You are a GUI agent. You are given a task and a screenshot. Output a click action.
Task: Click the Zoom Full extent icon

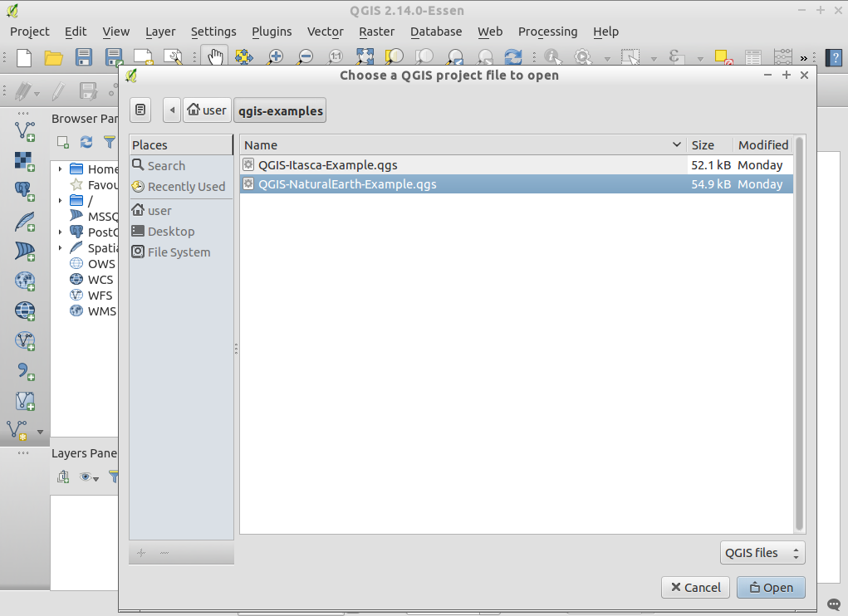click(365, 56)
